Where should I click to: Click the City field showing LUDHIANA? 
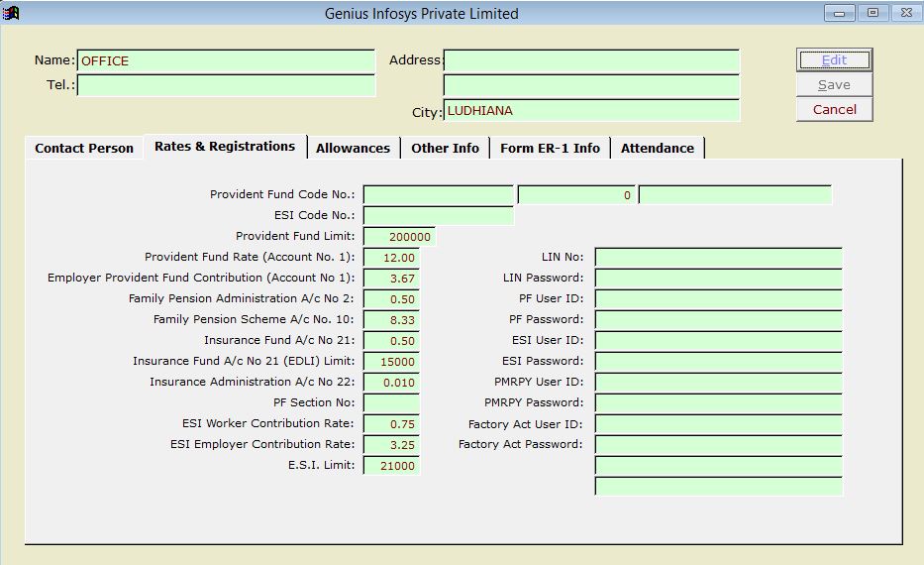(x=591, y=111)
